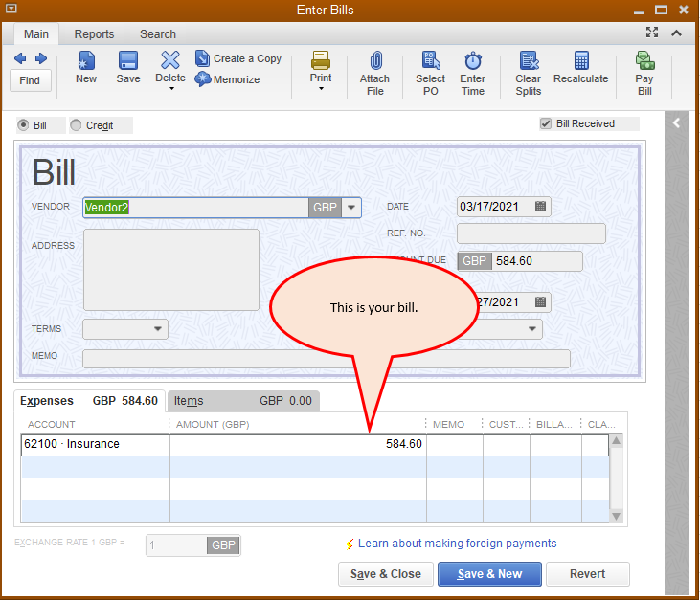Click Save & Close button
Screen dimensions: 700x600
point(386,573)
